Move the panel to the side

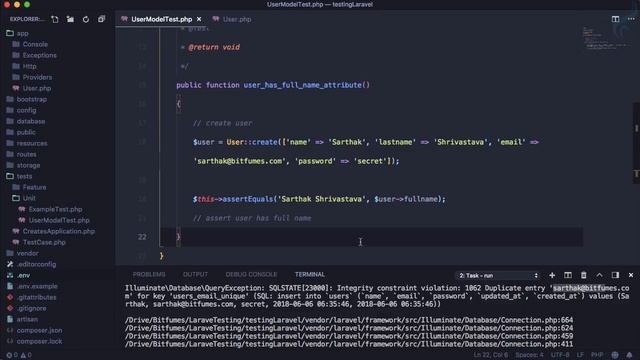(615, 276)
